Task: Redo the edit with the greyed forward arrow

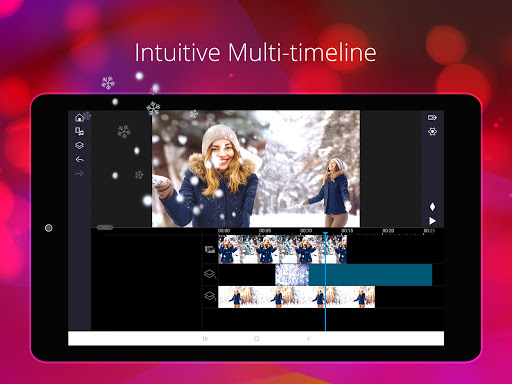Action: 79,174
